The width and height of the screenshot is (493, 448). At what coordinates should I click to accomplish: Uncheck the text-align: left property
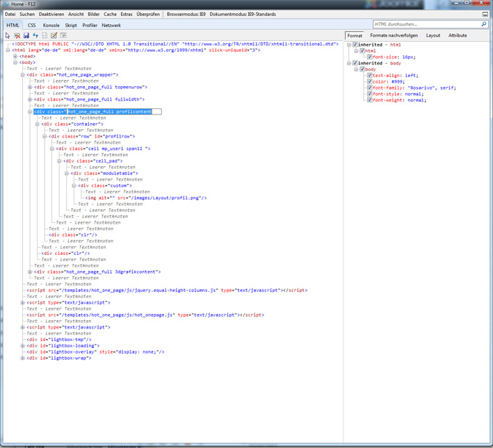(x=370, y=76)
